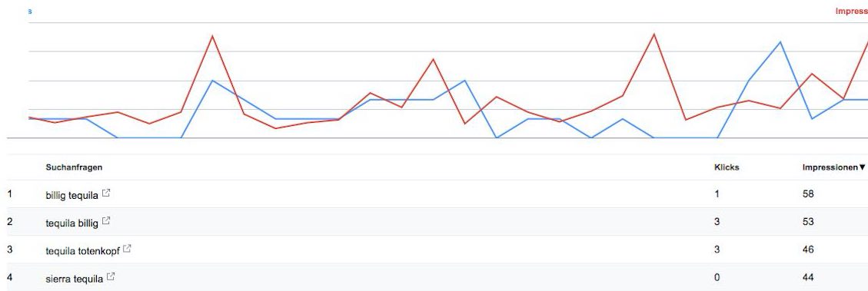The width and height of the screenshot is (868, 291).
Task: Click highest red impressions peak in chart
Action: tap(653, 35)
